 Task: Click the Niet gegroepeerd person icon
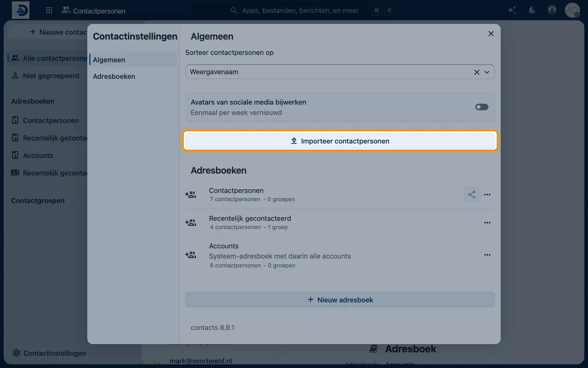(x=15, y=75)
